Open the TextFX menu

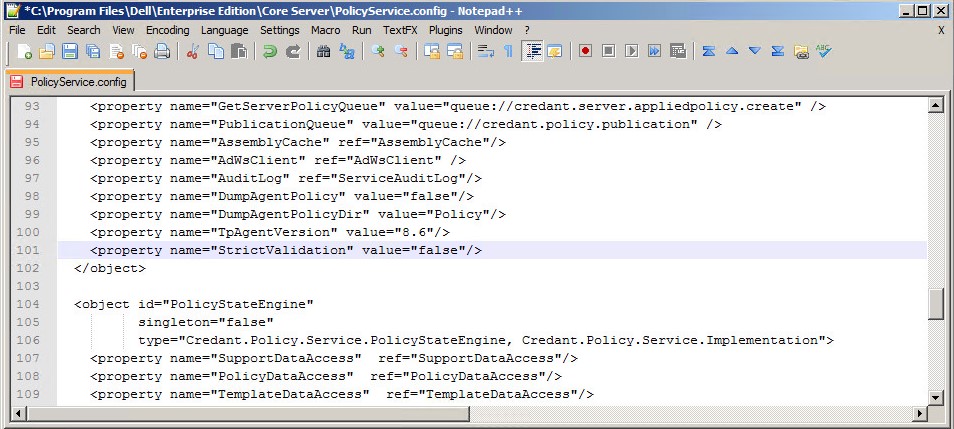click(400, 30)
